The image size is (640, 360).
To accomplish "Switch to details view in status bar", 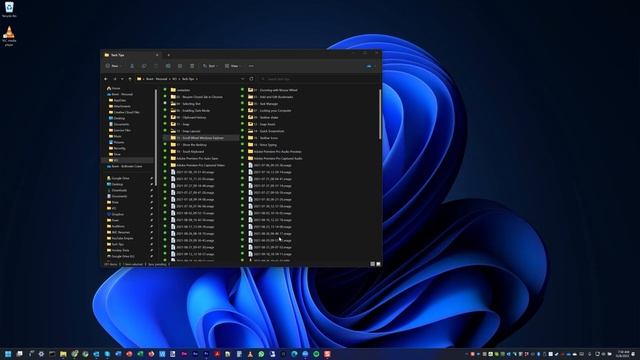I will pos(372,264).
